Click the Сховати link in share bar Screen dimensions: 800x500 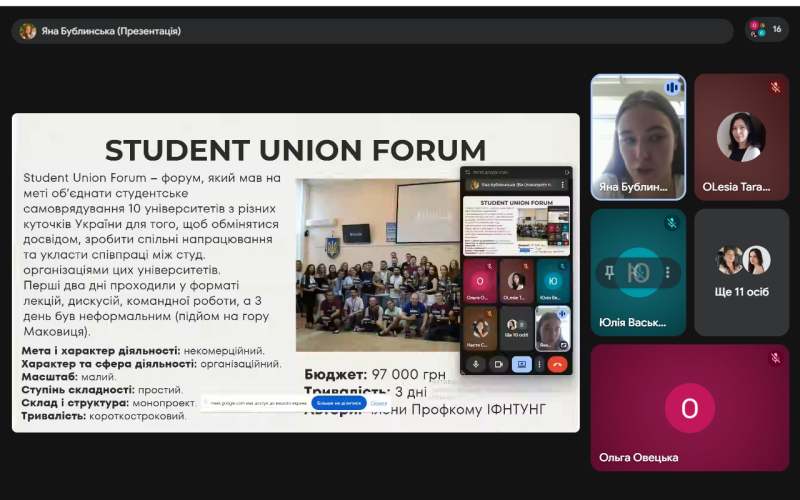379,403
